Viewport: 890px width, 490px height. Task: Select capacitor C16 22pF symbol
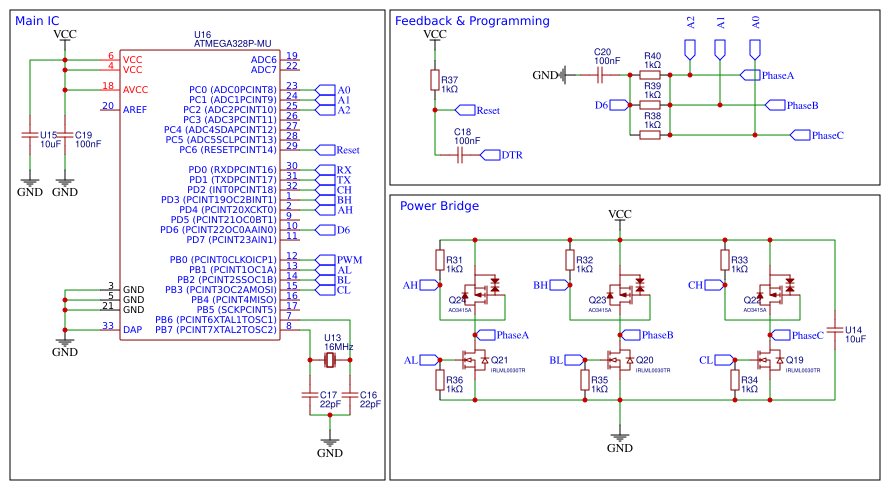[350, 394]
